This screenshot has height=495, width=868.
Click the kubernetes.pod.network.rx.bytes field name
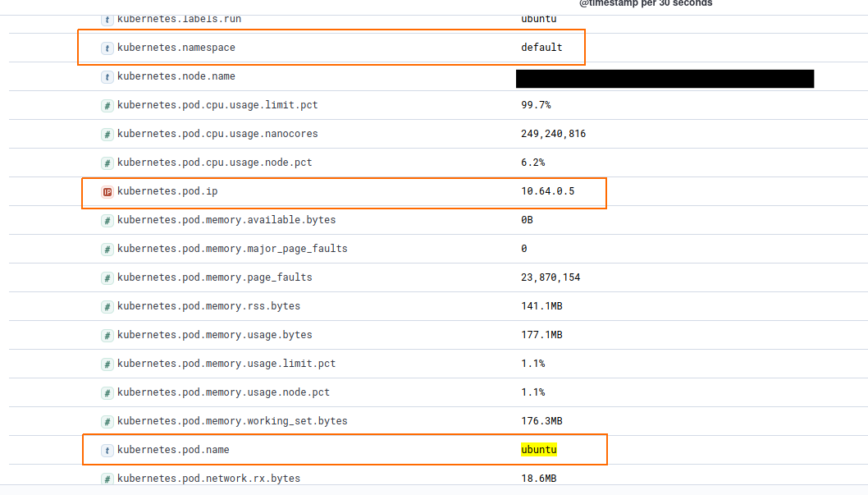pyautogui.click(x=208, y=479)
